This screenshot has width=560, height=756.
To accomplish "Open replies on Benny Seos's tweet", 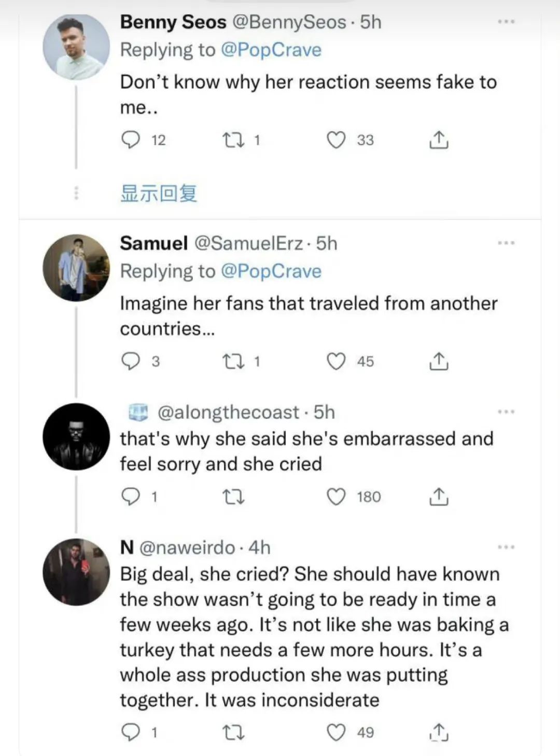I will click(x=131, y=140).
